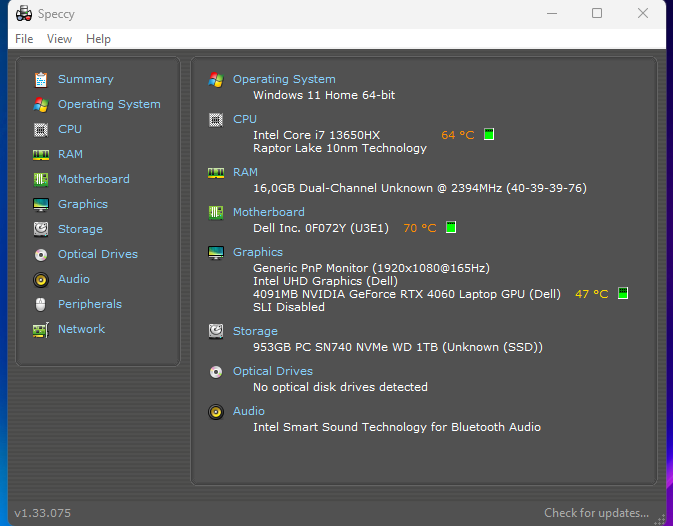Click 'SLI Disabled' text
Viewport: 673px width, 526px height.
point(289,308)
